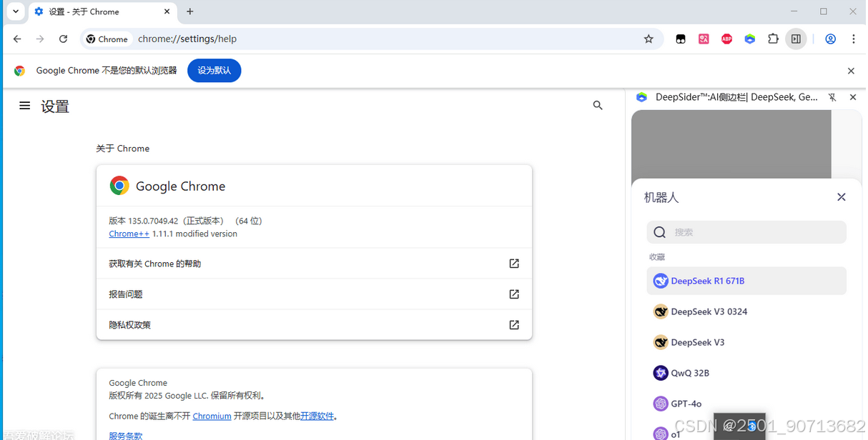Open the 隐私权政策 row
This screenshot has width=868, height=440.
[x=314, y=325]
